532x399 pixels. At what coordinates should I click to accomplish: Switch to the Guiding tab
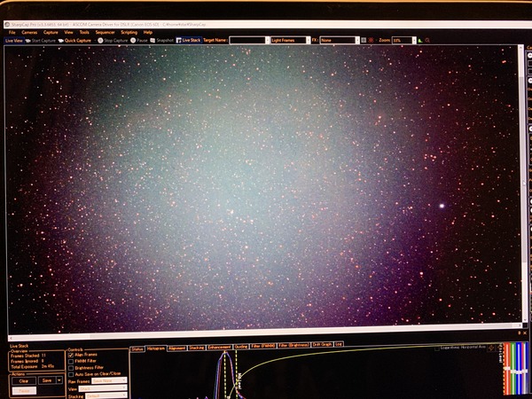click(x=241, y=347)
